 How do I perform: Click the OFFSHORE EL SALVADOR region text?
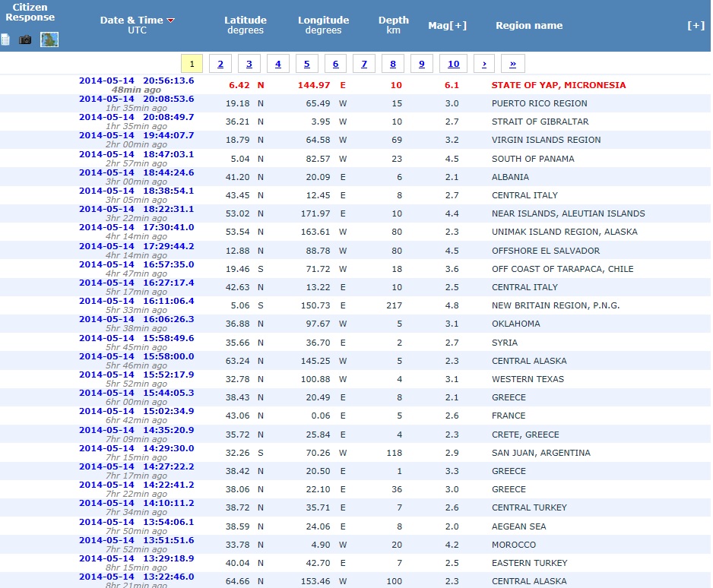pyautogui.click(x=546, y=251)
